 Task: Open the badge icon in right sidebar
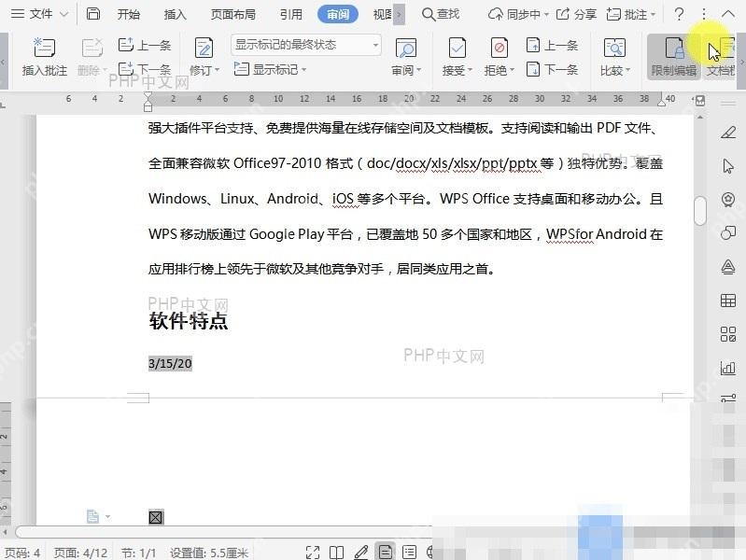click(728, 200)
